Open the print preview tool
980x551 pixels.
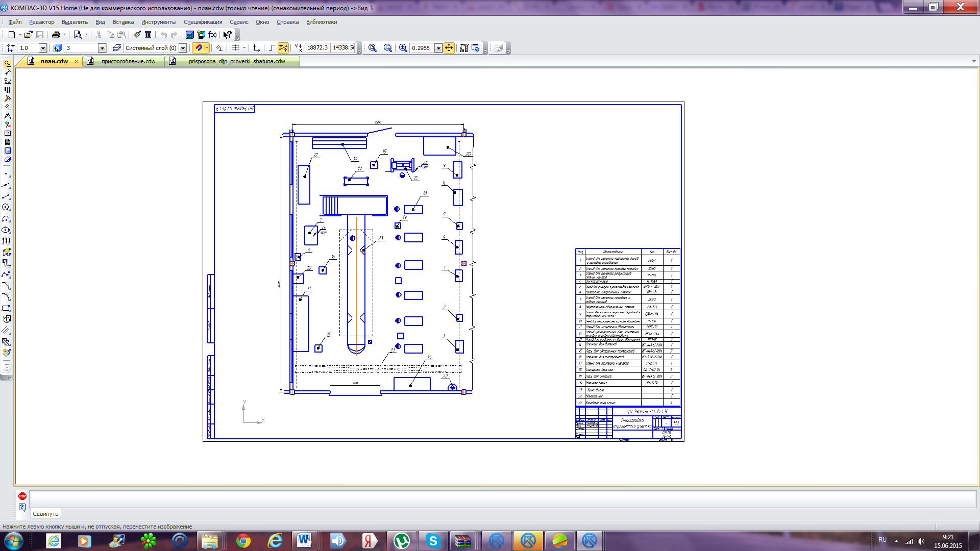point(78,35)
